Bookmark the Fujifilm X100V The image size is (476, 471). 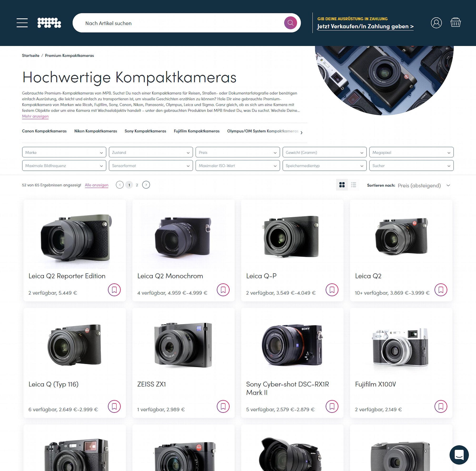point(441,406)
